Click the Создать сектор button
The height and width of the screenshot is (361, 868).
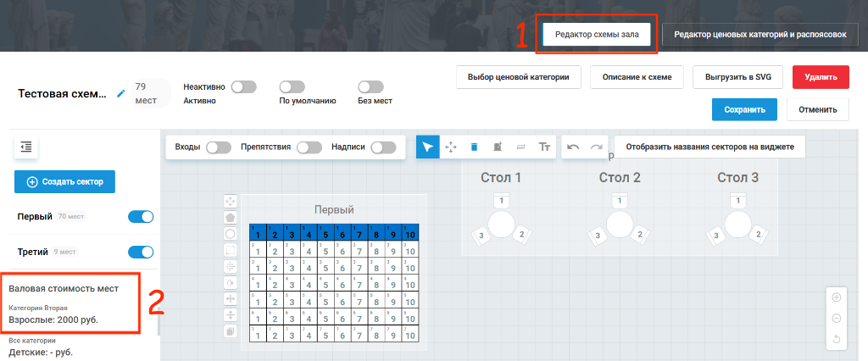point(64,181)
